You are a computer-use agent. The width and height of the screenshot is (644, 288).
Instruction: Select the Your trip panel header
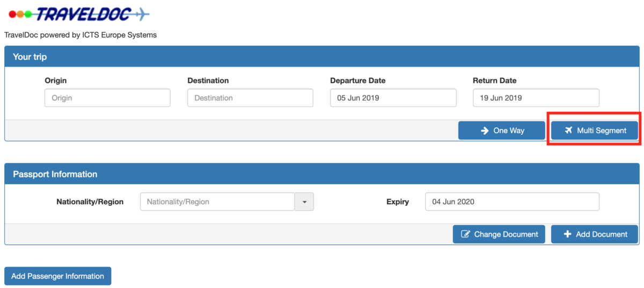322,56
